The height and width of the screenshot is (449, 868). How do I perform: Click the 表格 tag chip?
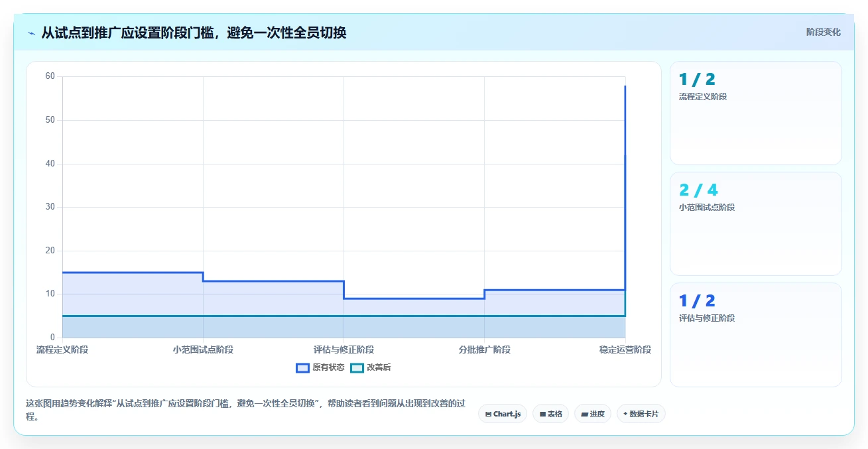550,414
